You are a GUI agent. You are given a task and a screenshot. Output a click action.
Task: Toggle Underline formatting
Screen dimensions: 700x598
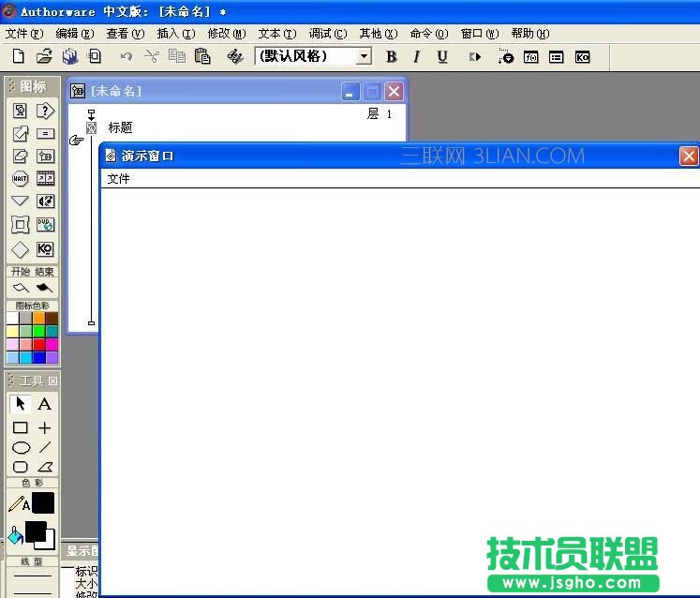point(442,57)
